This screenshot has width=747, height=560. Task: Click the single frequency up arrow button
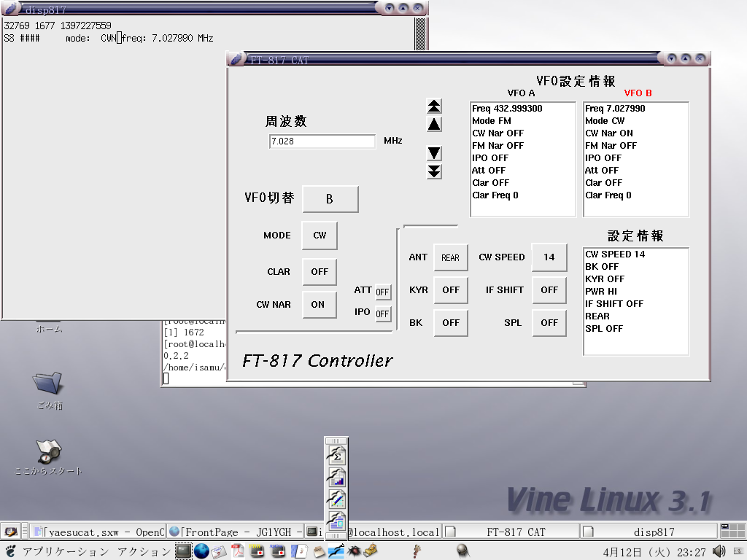click(434, 125)
